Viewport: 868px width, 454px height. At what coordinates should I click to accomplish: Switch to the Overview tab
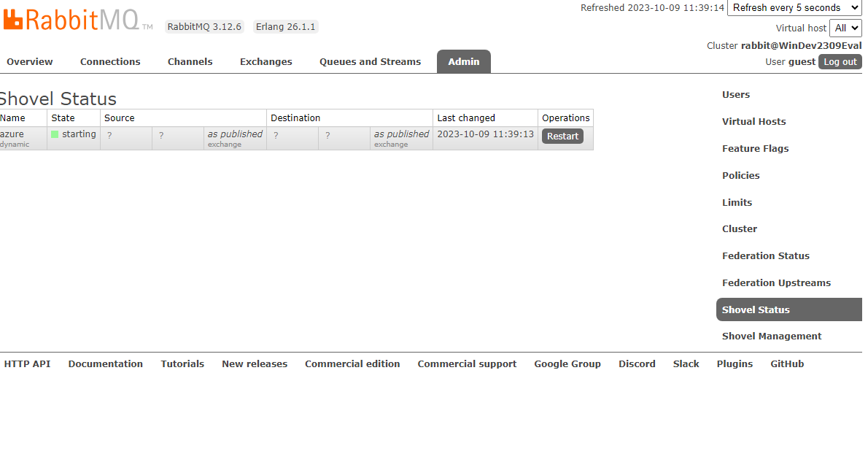(29, 61)
